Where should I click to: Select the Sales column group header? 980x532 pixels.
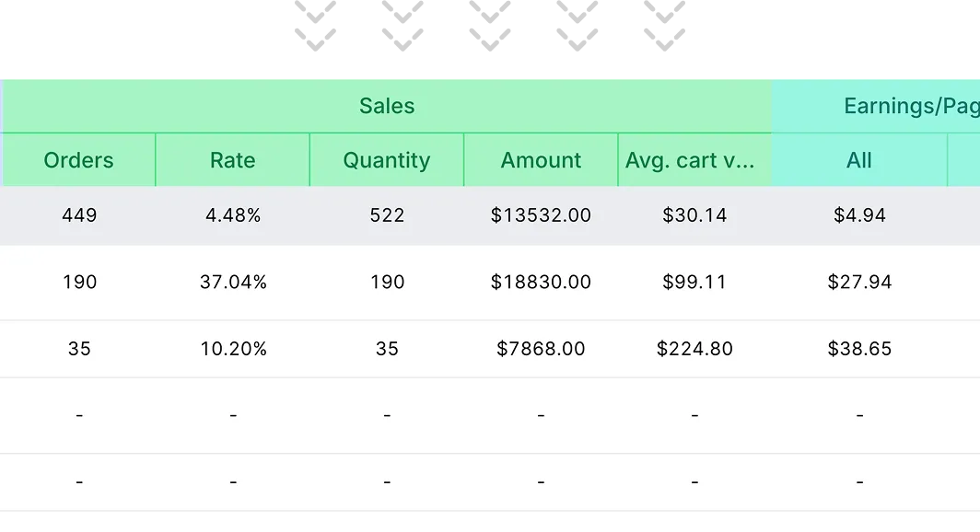click(387, 106)
